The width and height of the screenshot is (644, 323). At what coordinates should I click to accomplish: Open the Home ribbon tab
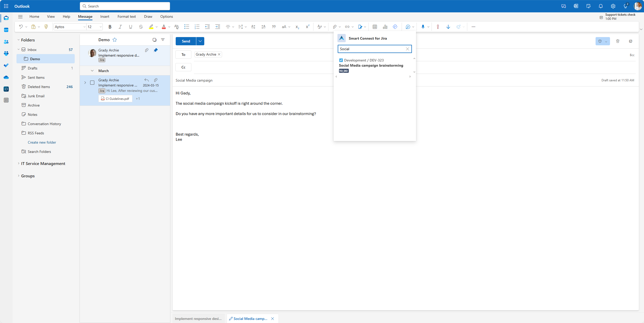(34, 16)
